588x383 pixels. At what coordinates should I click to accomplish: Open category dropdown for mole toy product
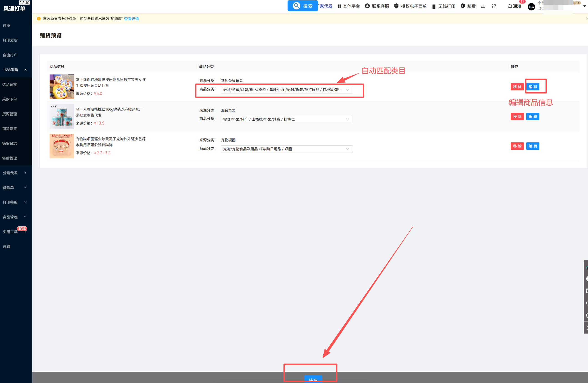point(286,90)
